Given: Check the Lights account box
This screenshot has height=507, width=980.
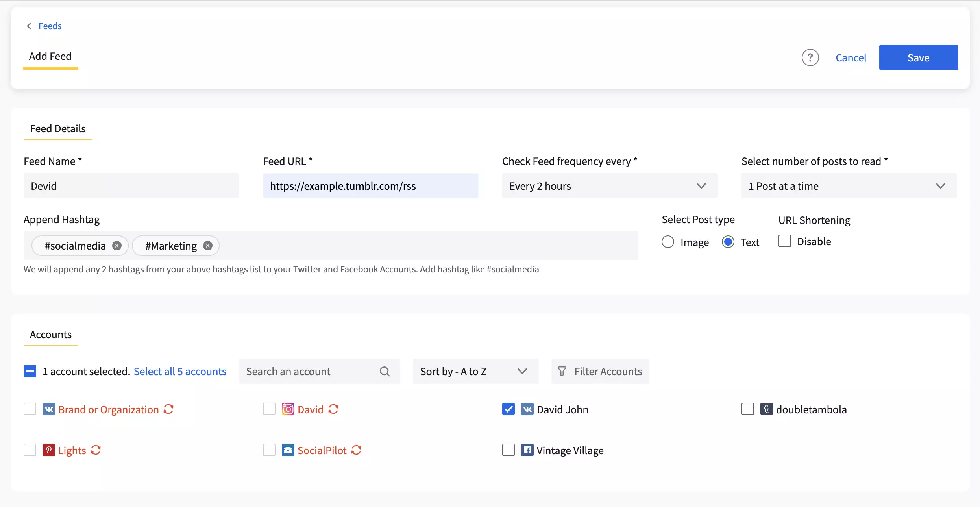Looking at the screenshot, I should coord(30,450).
